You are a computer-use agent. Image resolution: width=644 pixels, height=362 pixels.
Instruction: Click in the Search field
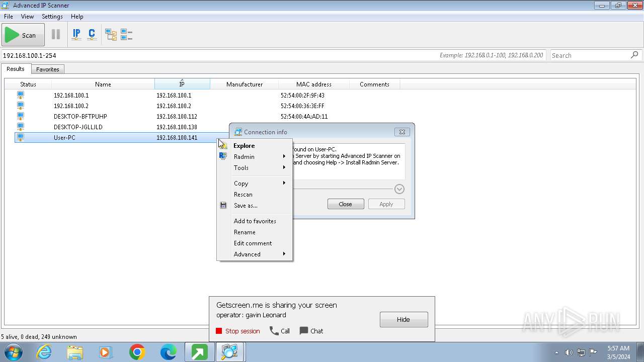click(590, 55)
